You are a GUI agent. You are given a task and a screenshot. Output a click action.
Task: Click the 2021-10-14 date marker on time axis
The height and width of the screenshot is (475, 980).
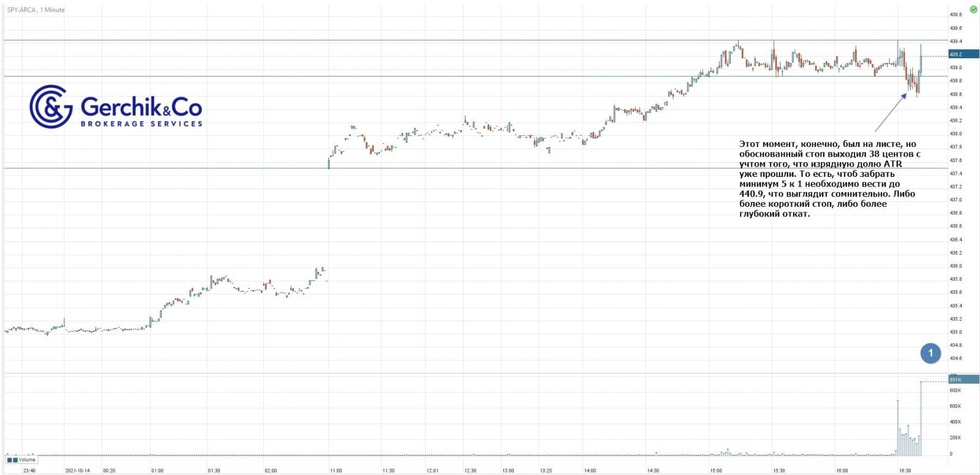point(78,471)
